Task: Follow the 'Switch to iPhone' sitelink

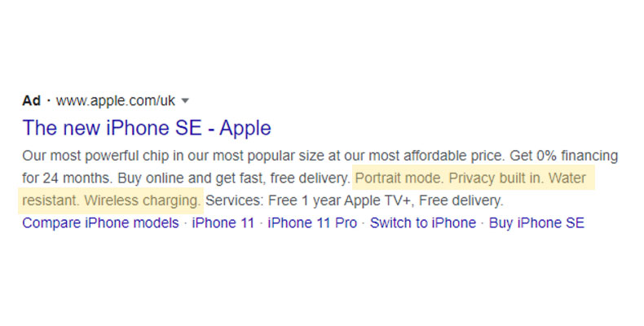Action: click(422, 223)
